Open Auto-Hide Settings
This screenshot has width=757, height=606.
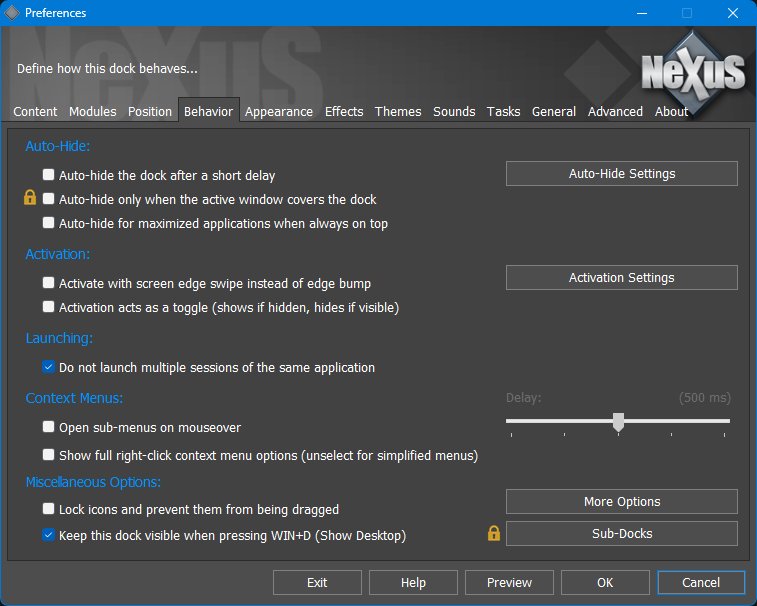point(622,173)
